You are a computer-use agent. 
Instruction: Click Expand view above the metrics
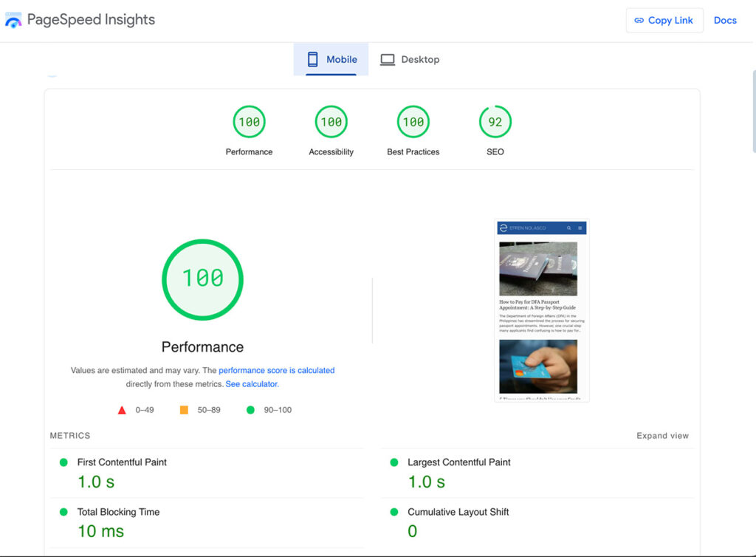click(x=662, y=436)
